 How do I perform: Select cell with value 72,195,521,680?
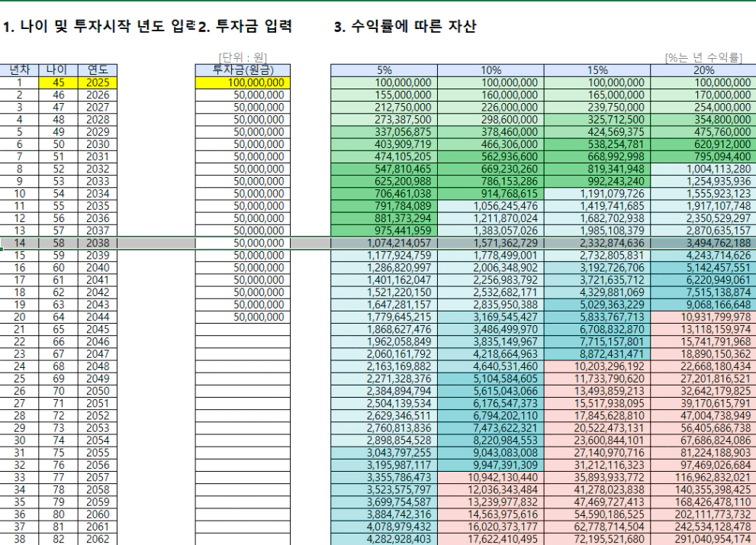[x=597, y=539]
